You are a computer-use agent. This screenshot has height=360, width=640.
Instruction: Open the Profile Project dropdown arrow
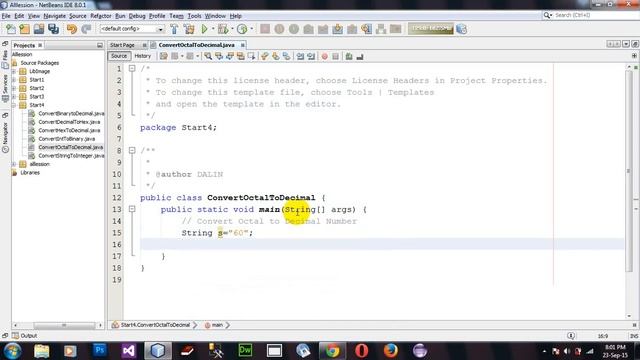251,29
